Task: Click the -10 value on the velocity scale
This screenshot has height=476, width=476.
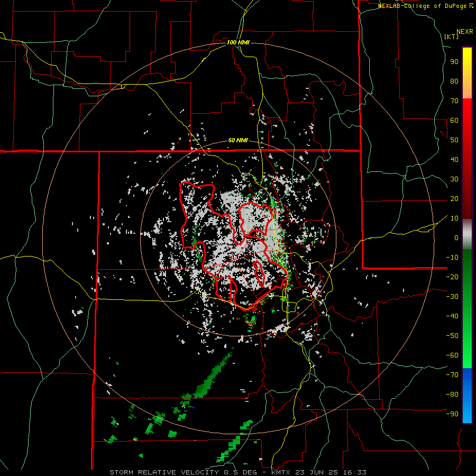Action: (452, 258)
